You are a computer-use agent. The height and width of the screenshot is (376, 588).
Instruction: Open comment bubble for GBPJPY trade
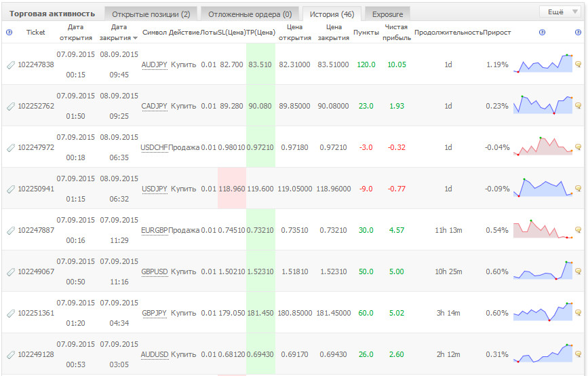click(578, 313)
